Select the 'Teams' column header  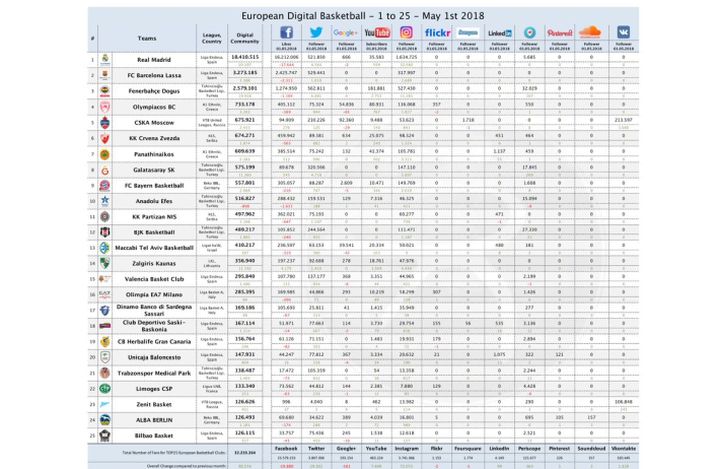coord(147,38)
